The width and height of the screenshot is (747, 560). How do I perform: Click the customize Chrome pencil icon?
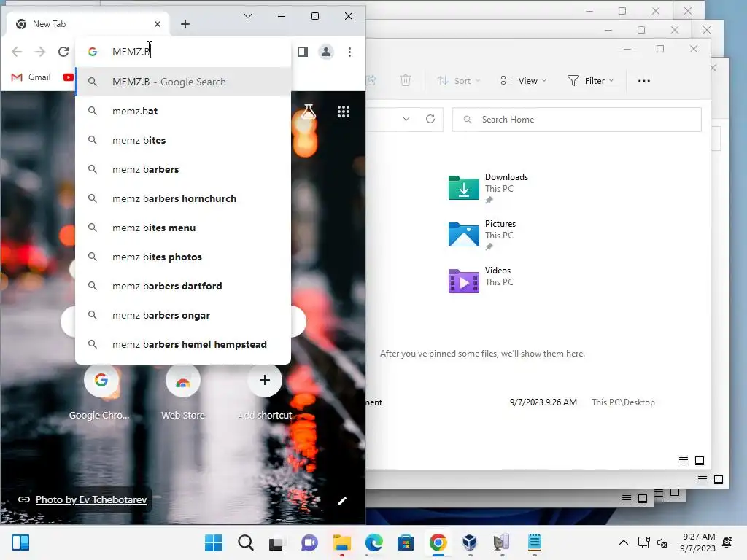342,500
